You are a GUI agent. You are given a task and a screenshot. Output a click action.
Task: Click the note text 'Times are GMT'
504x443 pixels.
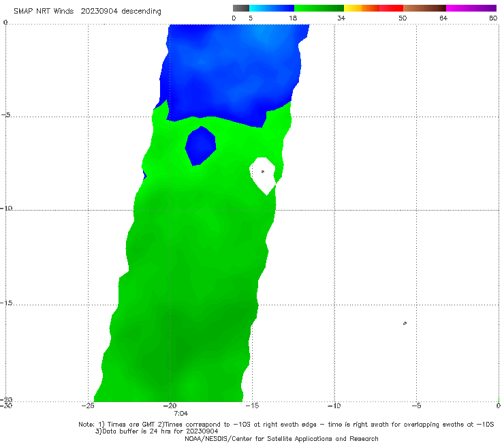click(x=131, y=425)
